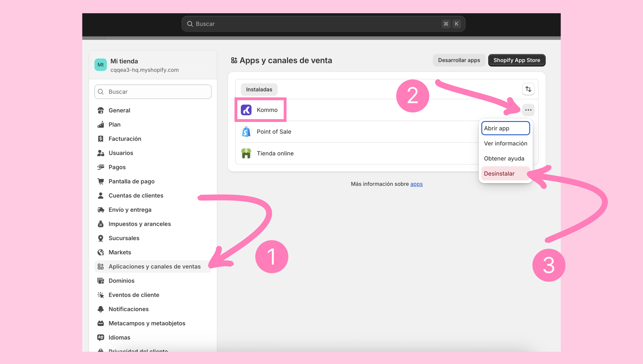Screen dimensions: 643x364
Task: Go to Markets settings label
Action: pyautogui.click(x=120, y=252)
